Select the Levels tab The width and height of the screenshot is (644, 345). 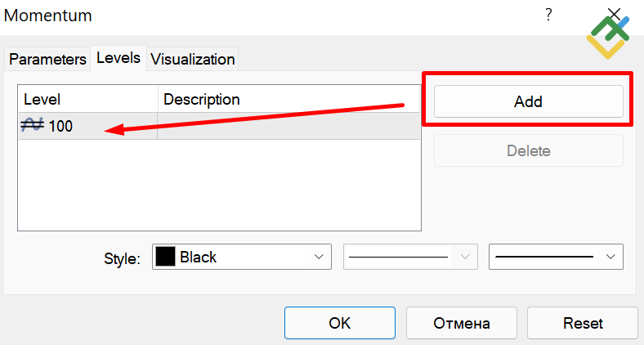coord(119,58)
